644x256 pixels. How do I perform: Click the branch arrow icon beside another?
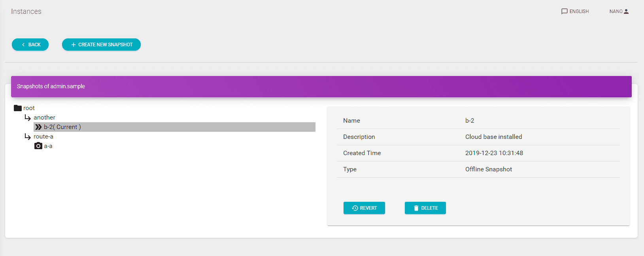tap(28, 118)
